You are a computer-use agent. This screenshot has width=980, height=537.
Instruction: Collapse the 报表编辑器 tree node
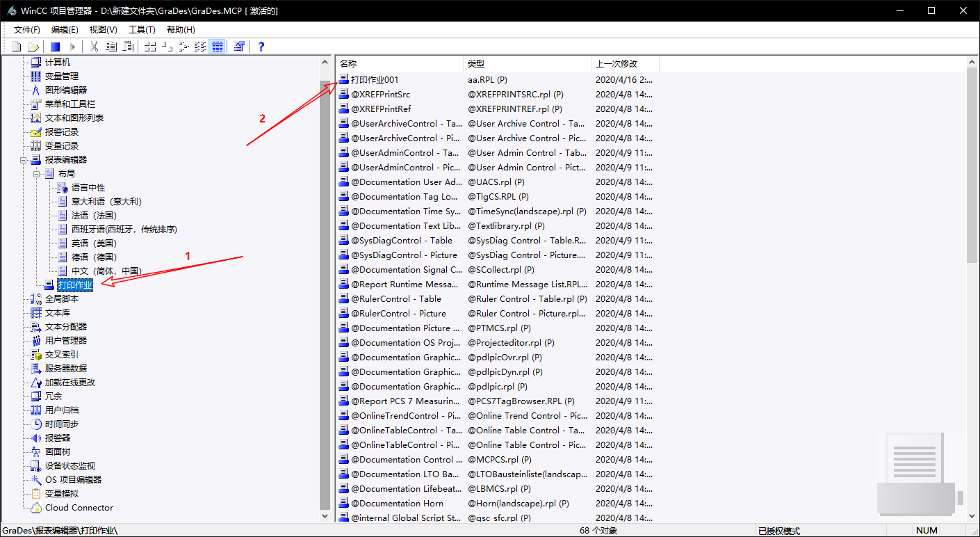click(x=23, y=160)
